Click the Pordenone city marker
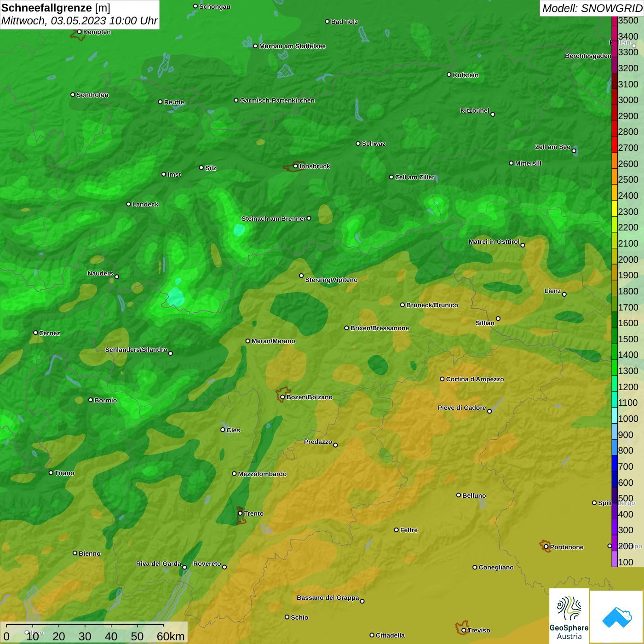Screen dimensions: 644x644 pyautogui.click(x=546, y=547)
